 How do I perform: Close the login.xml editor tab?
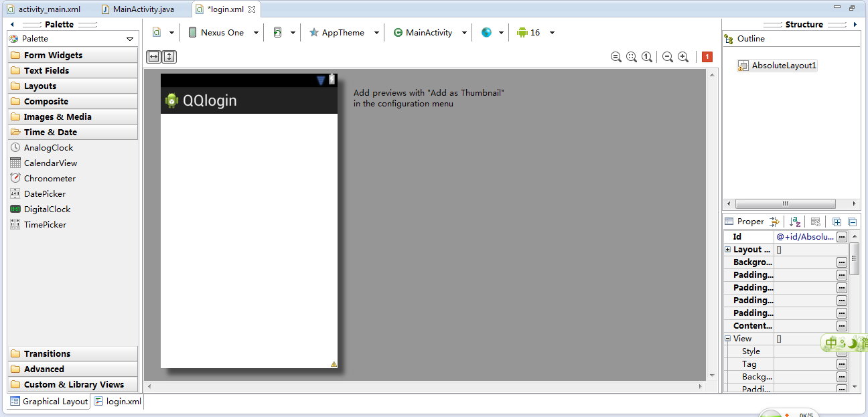tap(252, 9)
